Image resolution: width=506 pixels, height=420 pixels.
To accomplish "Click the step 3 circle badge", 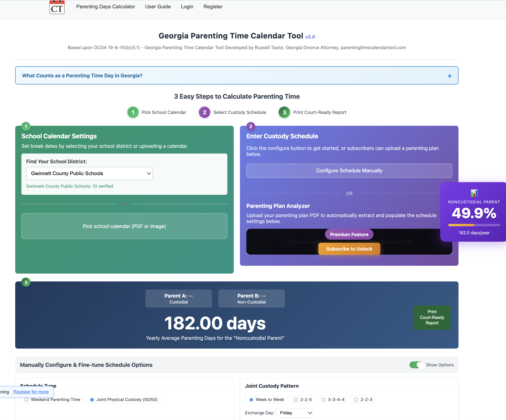I will click(284, 112).
